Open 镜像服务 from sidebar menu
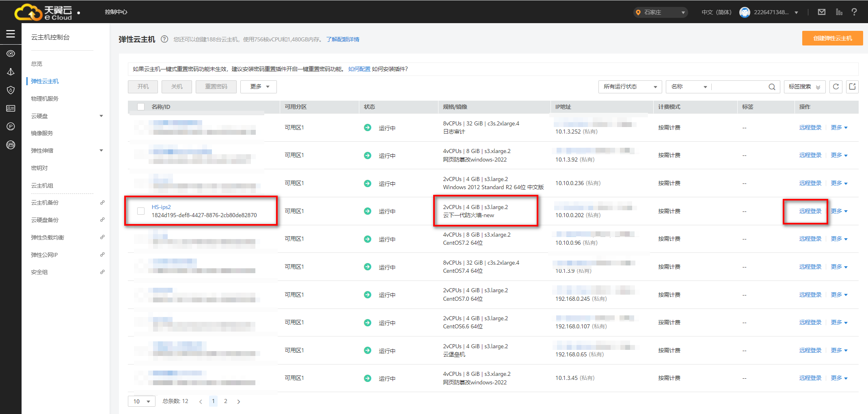The width and height of the screenshot is (868, 414). tap(42, 133)
